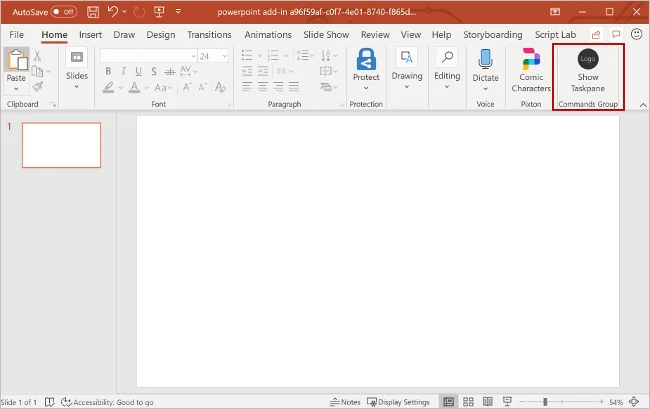Screen dimensions: 650x409
Task: Switch to the Design tab
Action: tap(161, 35)
